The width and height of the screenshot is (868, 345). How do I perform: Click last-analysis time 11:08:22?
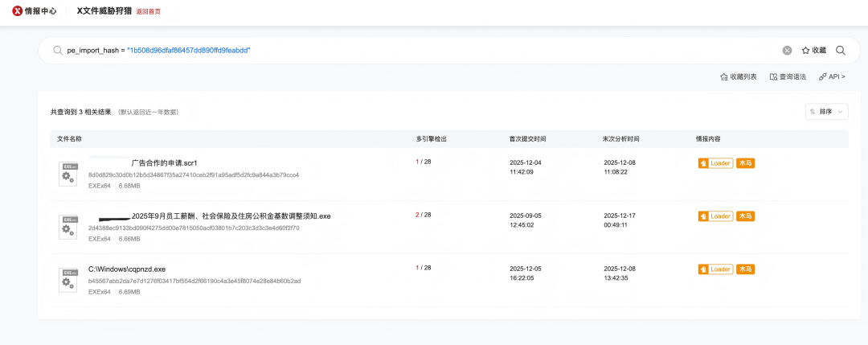(x=616, y=172)
